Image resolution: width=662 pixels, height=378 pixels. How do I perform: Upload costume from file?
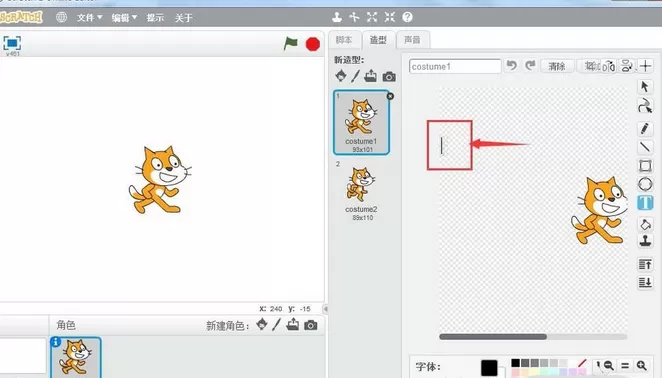[370, 76]
